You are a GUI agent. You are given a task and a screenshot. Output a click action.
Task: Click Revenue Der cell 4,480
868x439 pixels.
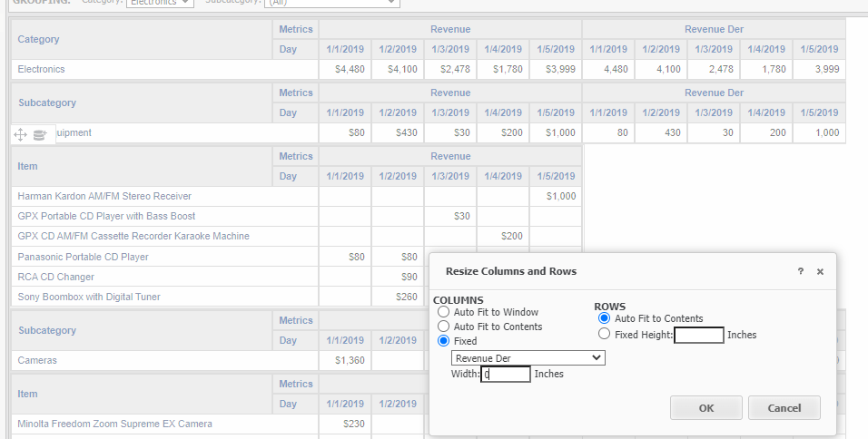coord(607,69)
